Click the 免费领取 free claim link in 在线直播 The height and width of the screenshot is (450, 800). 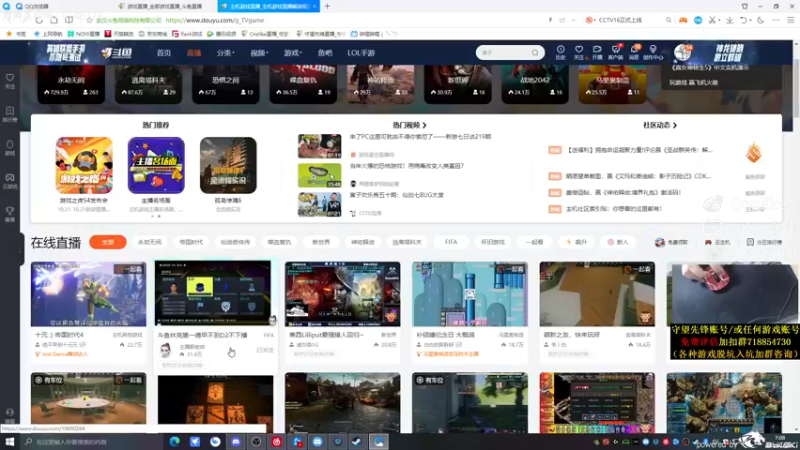[x=671, y=242]
